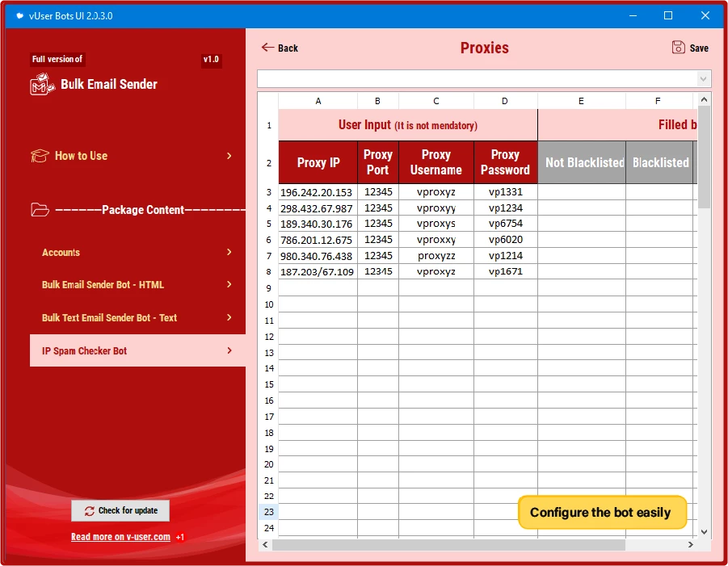728x566 pixels.
Task: Click the refresh icon on Check for update
Action: pos(89,511)
